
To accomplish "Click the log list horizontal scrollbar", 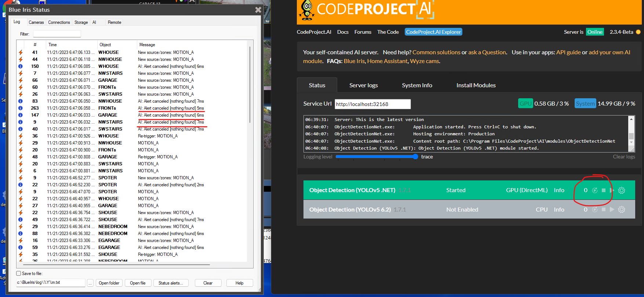I will point(116,264).
